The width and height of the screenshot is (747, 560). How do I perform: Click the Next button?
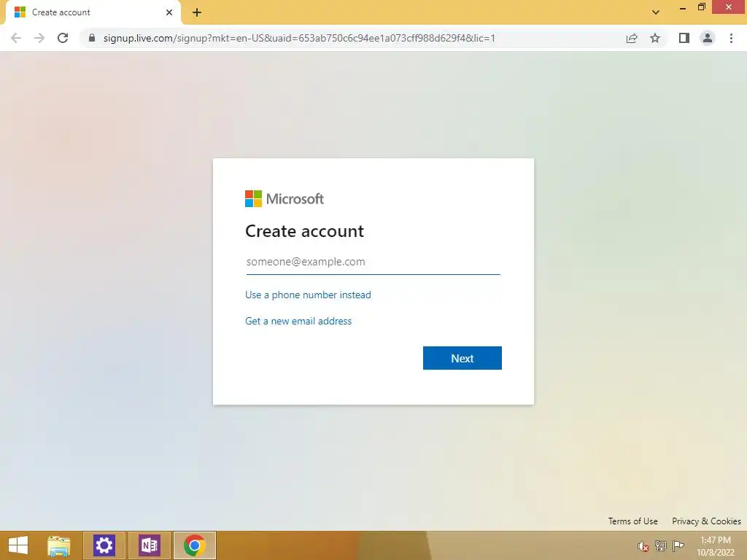tap(462, 358)
